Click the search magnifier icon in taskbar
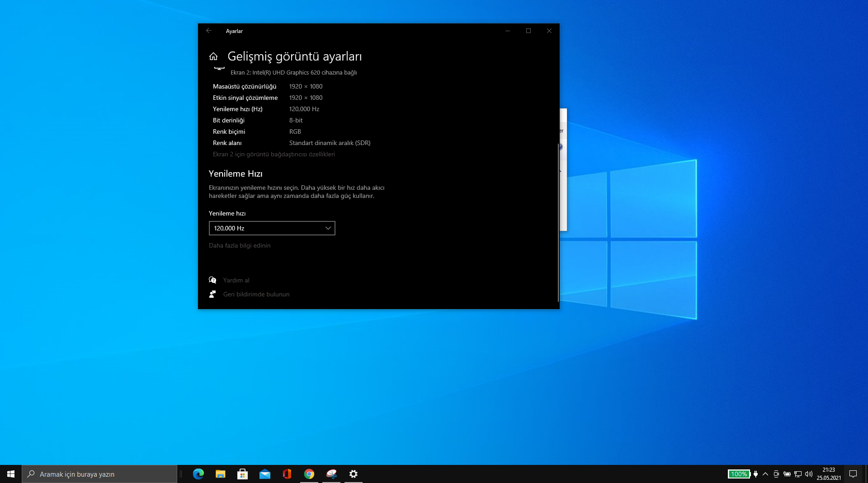 pos(31,474)
